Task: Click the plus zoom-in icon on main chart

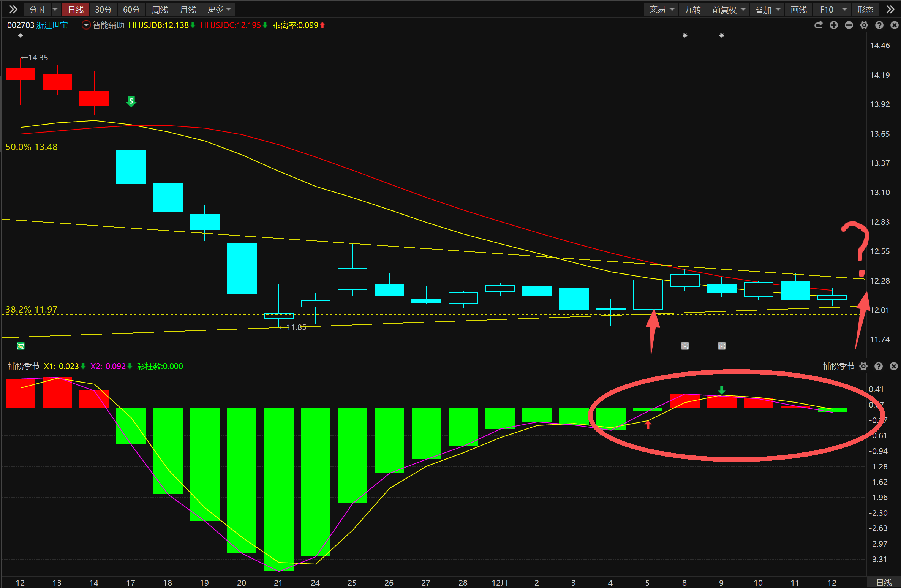Action: click(x=834, y=25)
